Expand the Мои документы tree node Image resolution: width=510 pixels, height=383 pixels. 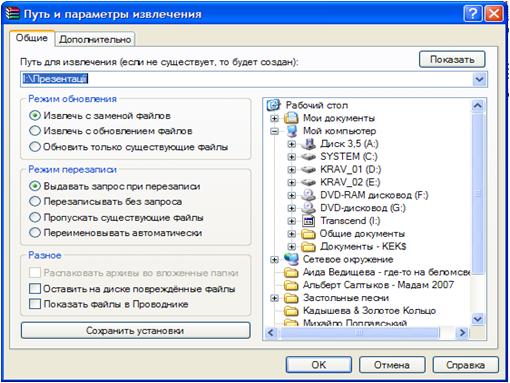pyautogui.click(x=274, y=118)
